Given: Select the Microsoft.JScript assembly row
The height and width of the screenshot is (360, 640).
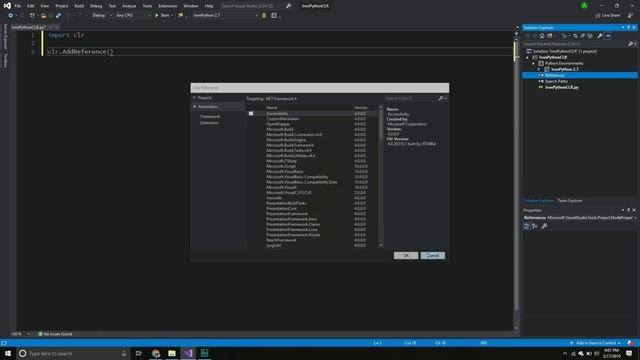Looking at the screenshot, I should 313,167.
